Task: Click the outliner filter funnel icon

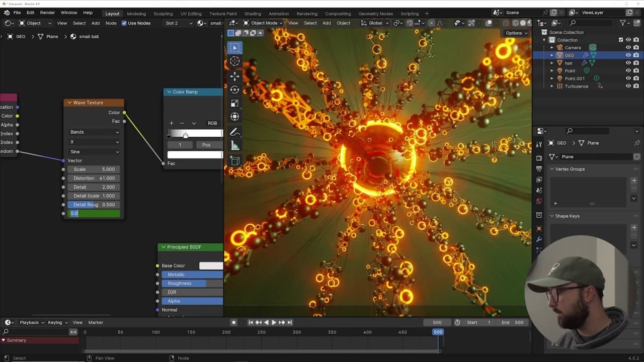Action: 623,23
